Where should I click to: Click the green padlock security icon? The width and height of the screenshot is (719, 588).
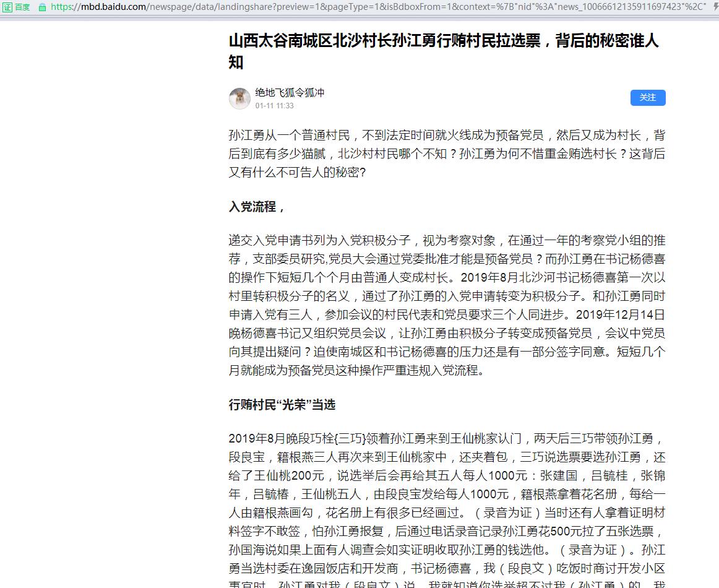click(x=42, y=7)
